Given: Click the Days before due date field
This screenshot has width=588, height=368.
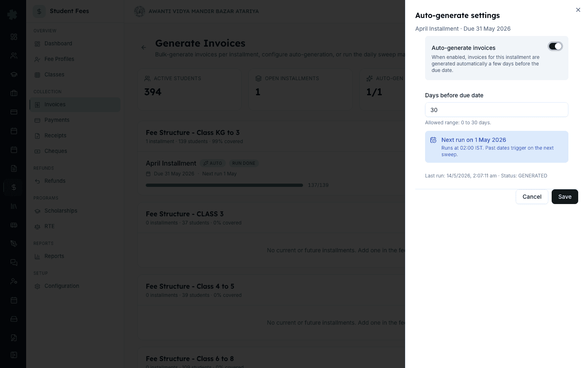Looking at the screenshot, I should (497, 110).
